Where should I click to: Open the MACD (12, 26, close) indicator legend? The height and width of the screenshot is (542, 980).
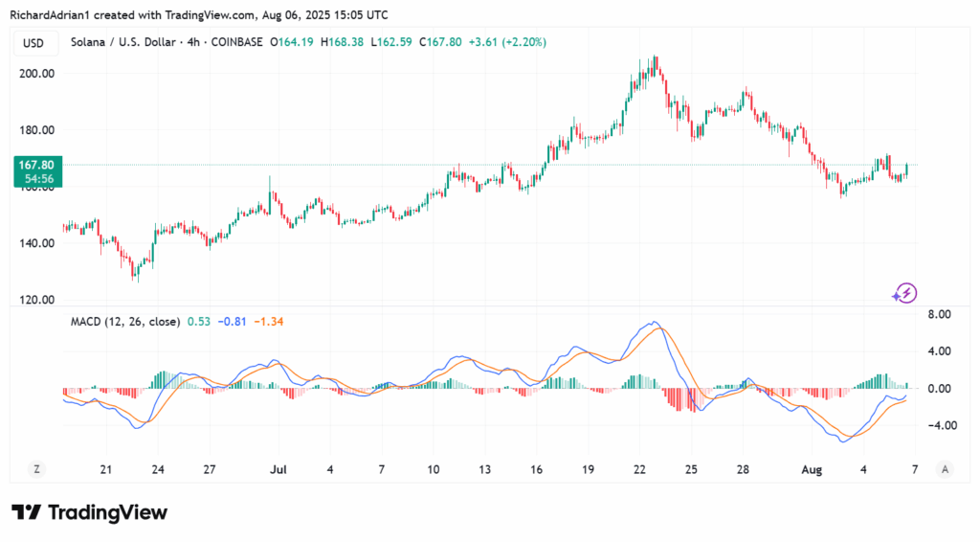coord(125,322)
